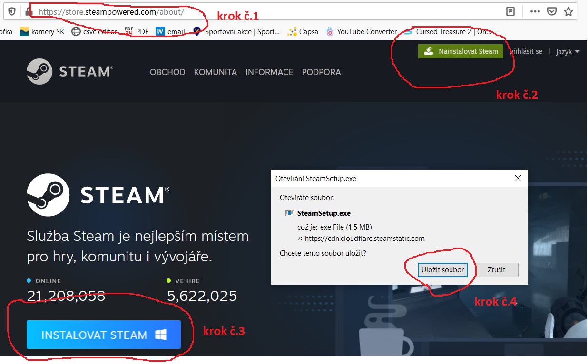The image size is (588, 364).
Task: Click Zrušit in download dialog
Action: coord(497,270)
